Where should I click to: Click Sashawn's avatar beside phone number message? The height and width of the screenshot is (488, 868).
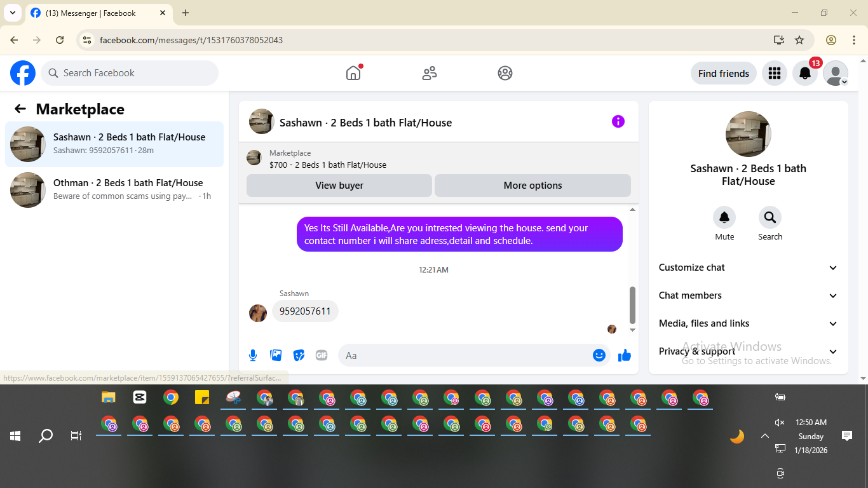(x=258, y=313)
